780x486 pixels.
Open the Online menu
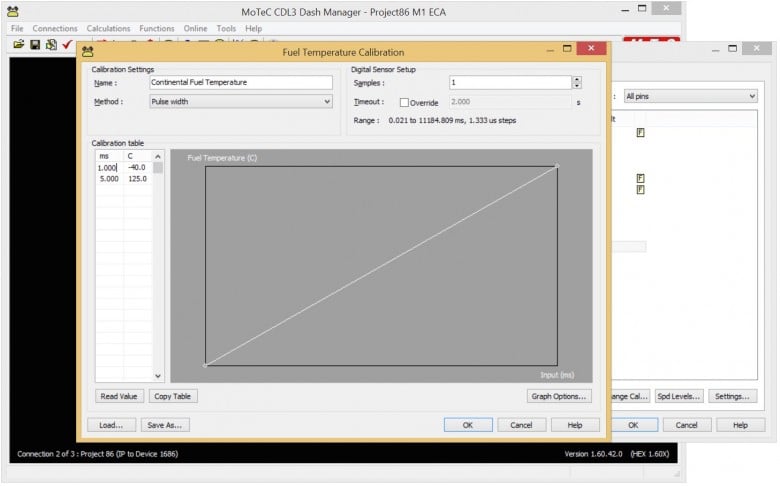[195, 29]
